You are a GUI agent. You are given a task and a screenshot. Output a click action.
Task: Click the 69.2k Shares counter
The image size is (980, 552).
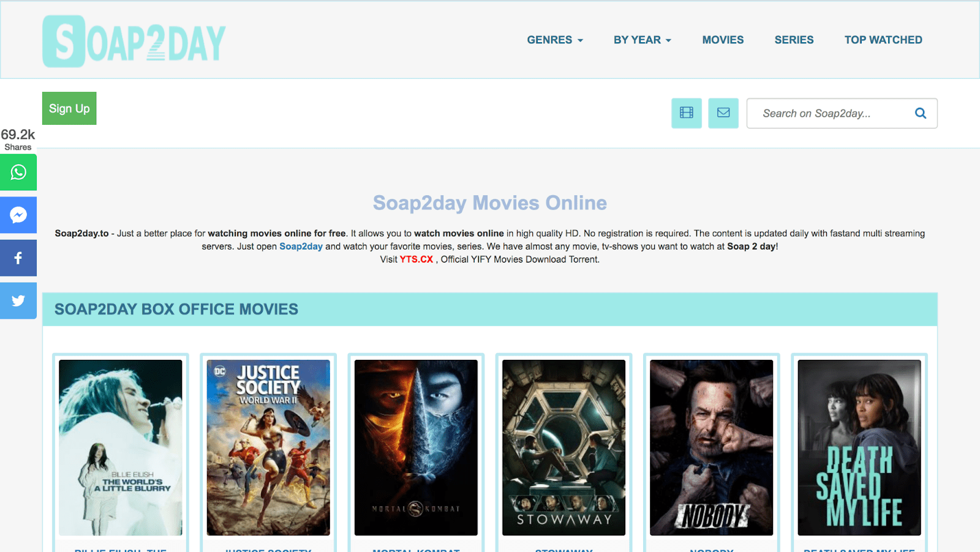[x=18, y=139]
